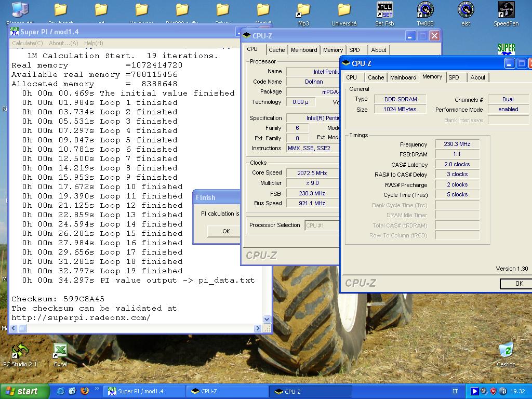Click the Checksum: 599C8A45 line
Screen dimensions: 532x399
pos(58,299)
